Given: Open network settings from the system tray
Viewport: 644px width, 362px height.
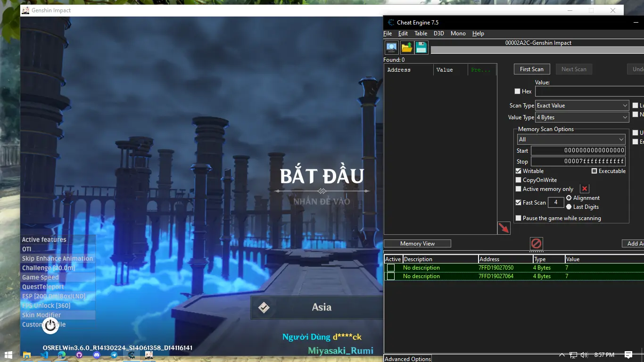Looking at the screenshot, I should coord(573,355).
